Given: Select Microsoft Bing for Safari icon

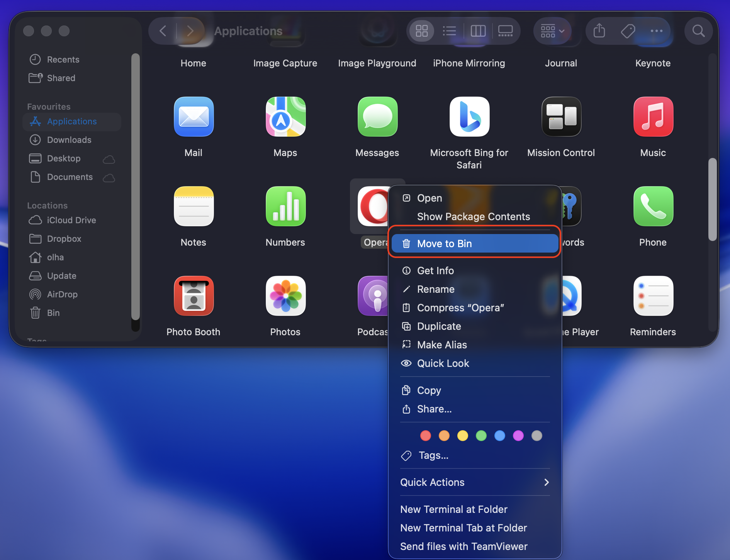Looking at the screenshot, I should 469,117.
